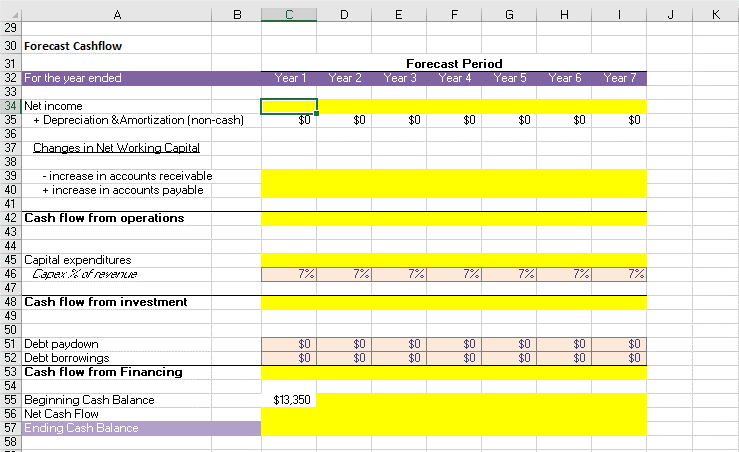Screen dimensions: 739x452
Task: Click 'Depreciation & Amortization (non-cash)' label
Action: tap(138, 120)
